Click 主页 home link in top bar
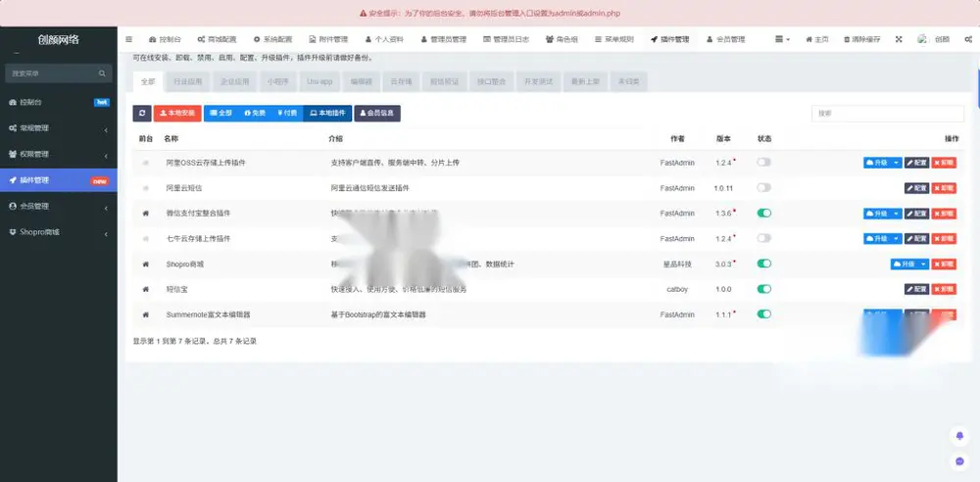Image resolution: width=980 pixels, height=482 pixels. pos(817,39)
